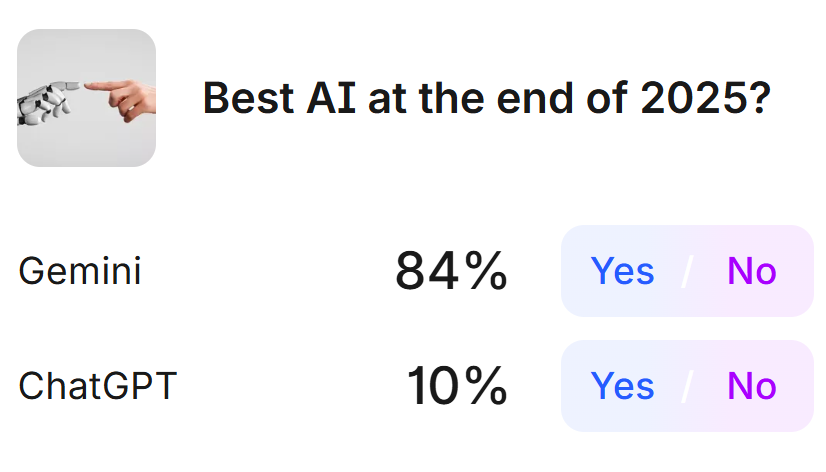Open the "Best AI at the end of 2025?" market
The height and width of the screenshot is (472, 826).
pos(486,98)
